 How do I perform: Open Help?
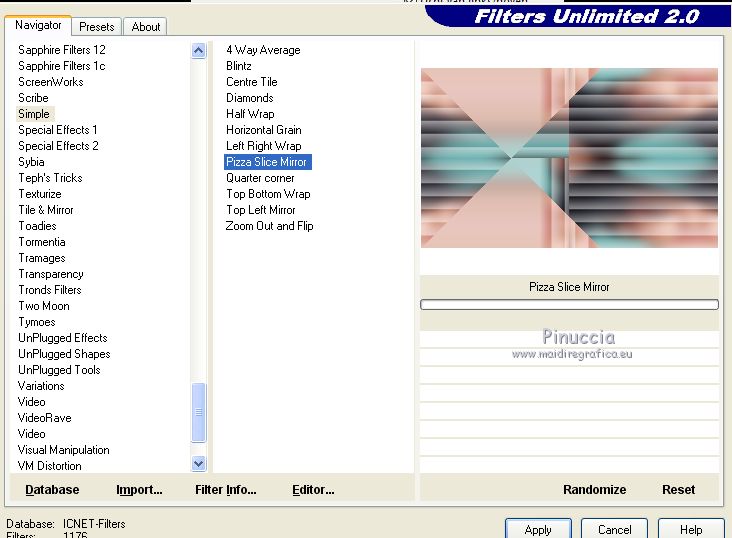[x=691, y=530]
